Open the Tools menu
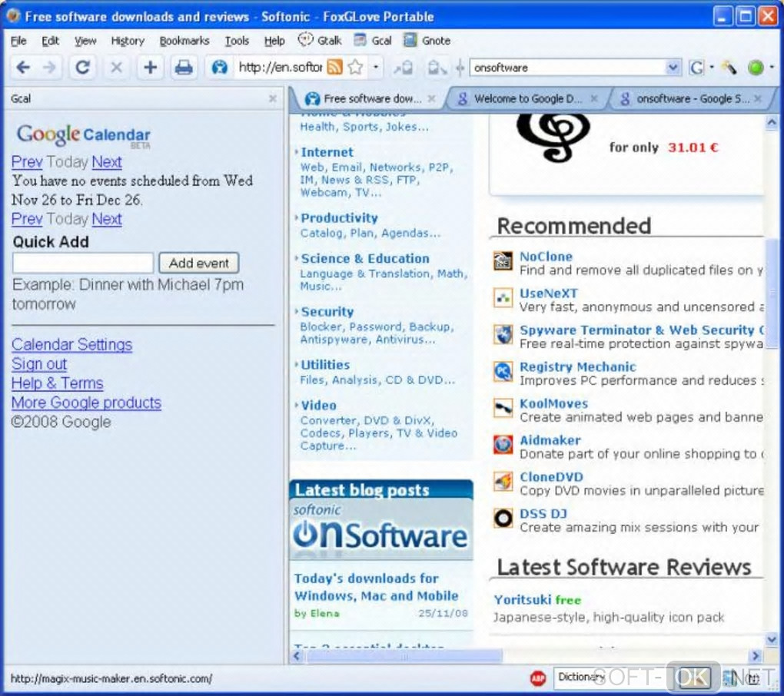This screenshot has width=784, height=696. [x=237, y=41]
